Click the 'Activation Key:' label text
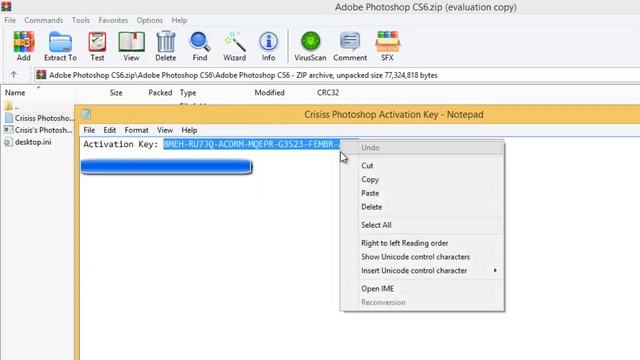Screen dimensions: 640x360 click(120, 144)
